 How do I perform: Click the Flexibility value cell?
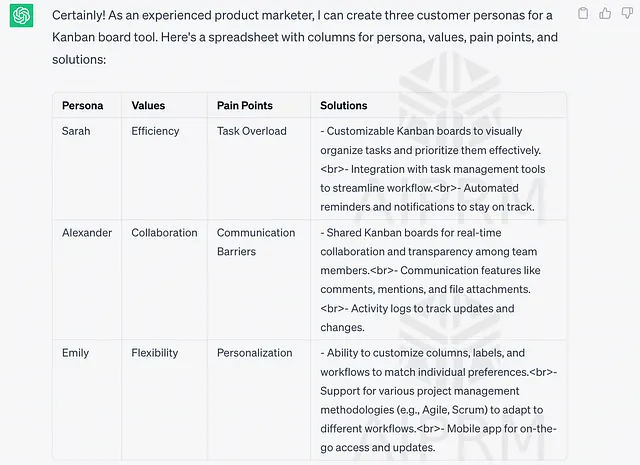(155, 353)
